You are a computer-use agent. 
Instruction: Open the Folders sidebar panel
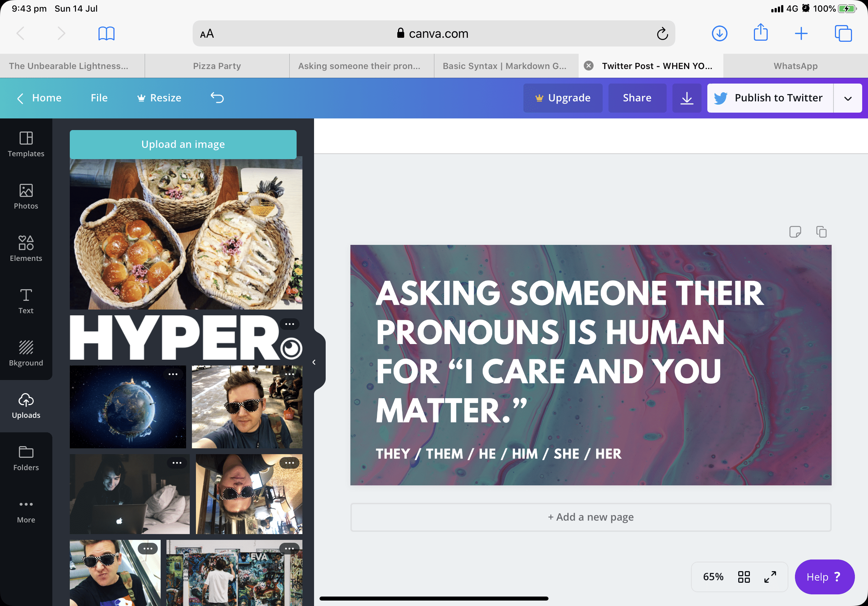[x=26, y=458]
